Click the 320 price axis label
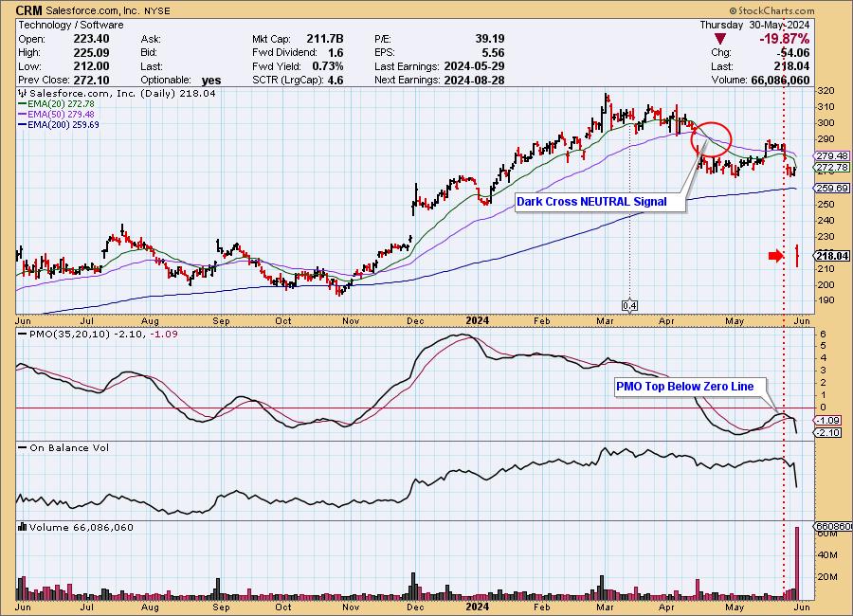 [826, 91]
